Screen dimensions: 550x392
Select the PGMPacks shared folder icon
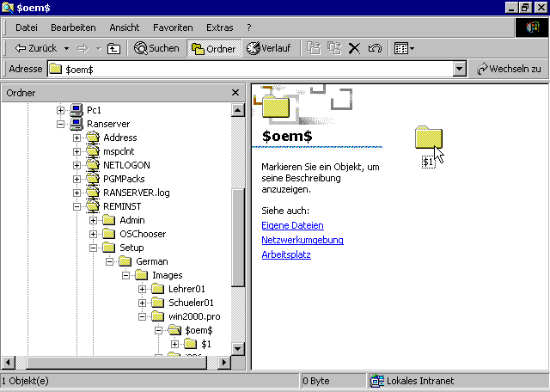(x=93, y=179)
